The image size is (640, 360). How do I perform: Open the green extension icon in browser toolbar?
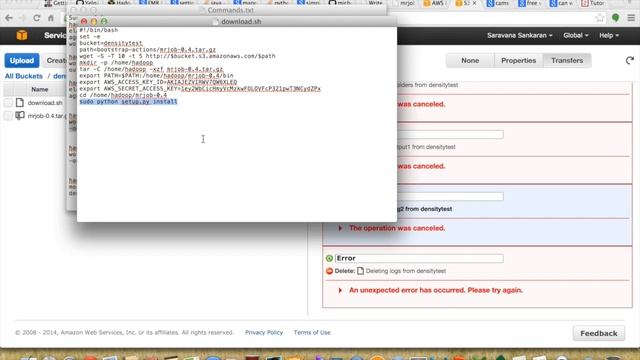[616, 18]
